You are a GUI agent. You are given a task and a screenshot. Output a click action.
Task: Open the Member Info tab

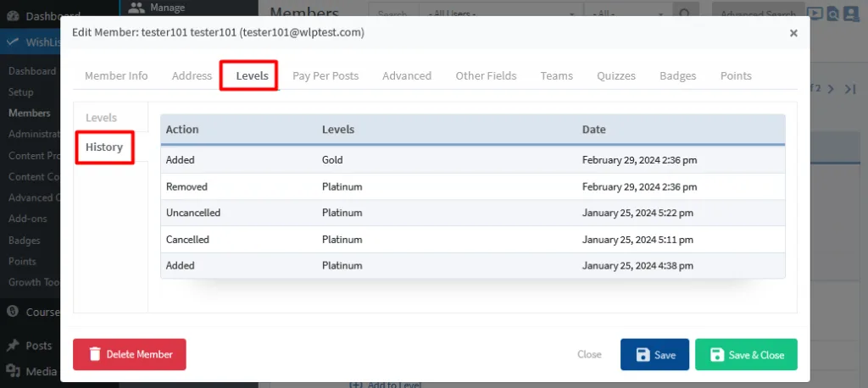point(116,75)
